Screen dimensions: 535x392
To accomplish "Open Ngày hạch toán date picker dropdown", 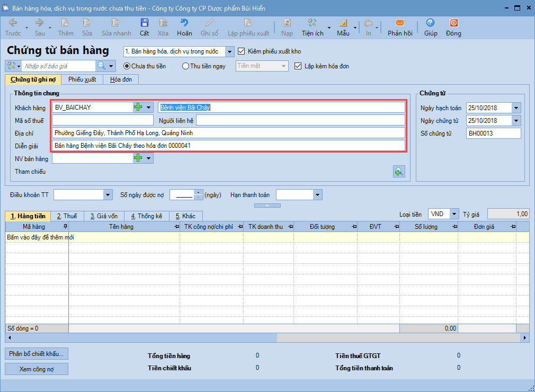I will coord(516,108).
